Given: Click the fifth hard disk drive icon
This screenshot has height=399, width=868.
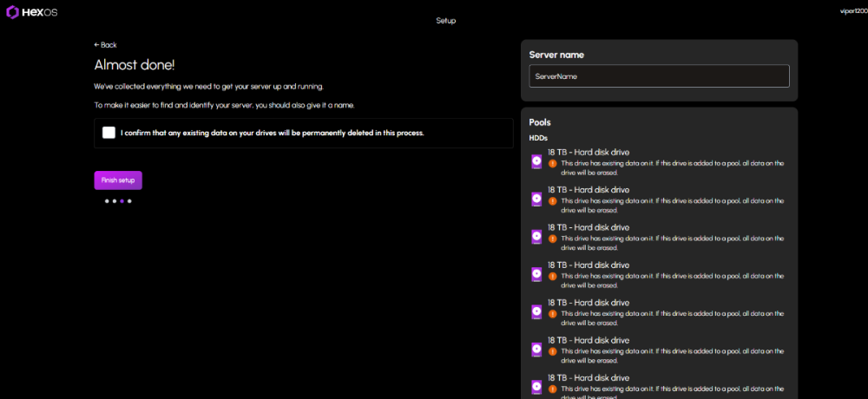Looking at the screenshot, I should click(536, 311).
